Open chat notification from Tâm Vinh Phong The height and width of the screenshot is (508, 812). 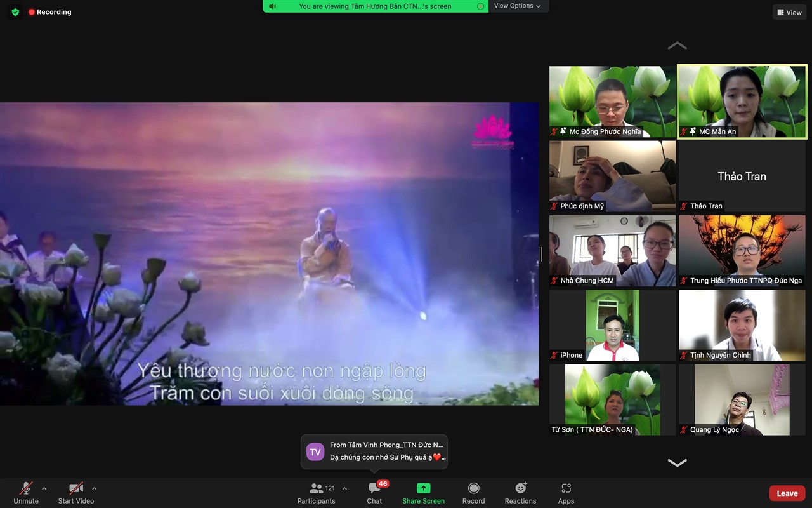pos(374,451)
